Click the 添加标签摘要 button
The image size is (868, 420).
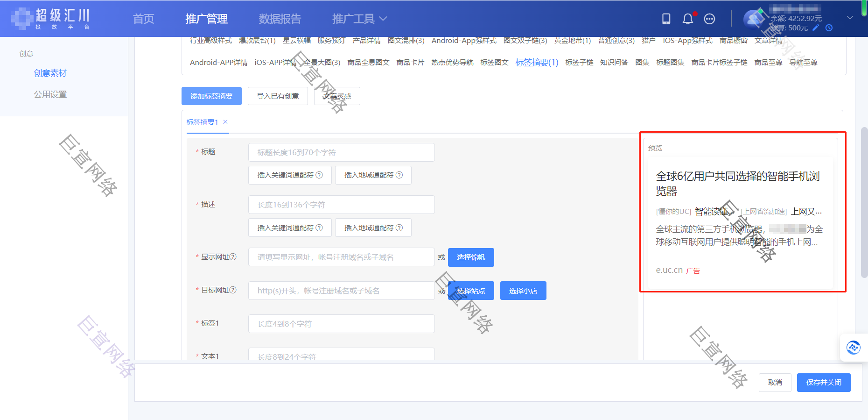[211, 96]
